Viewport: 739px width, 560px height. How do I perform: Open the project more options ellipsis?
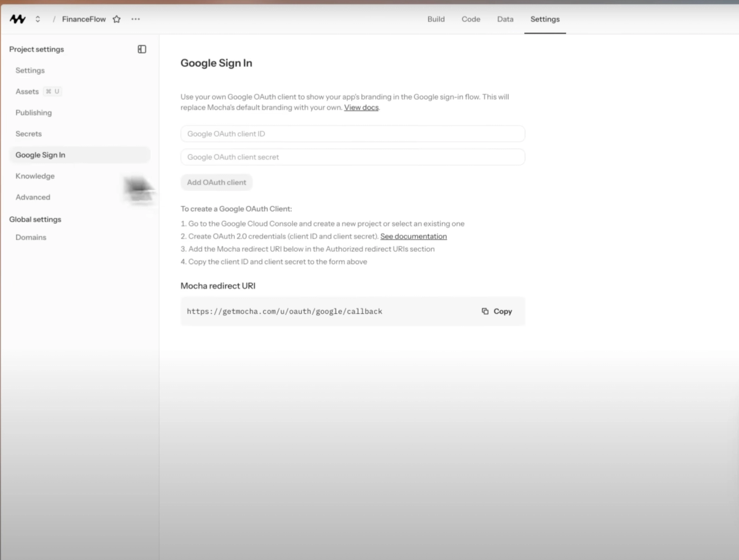(x=135, y=19)
